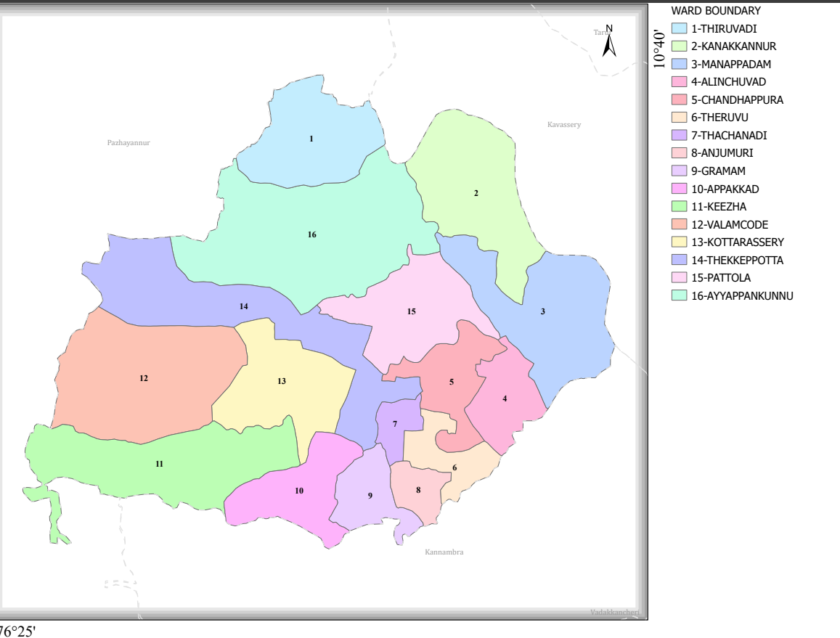Click ward number 3 on the map

[x=542, y=311]
